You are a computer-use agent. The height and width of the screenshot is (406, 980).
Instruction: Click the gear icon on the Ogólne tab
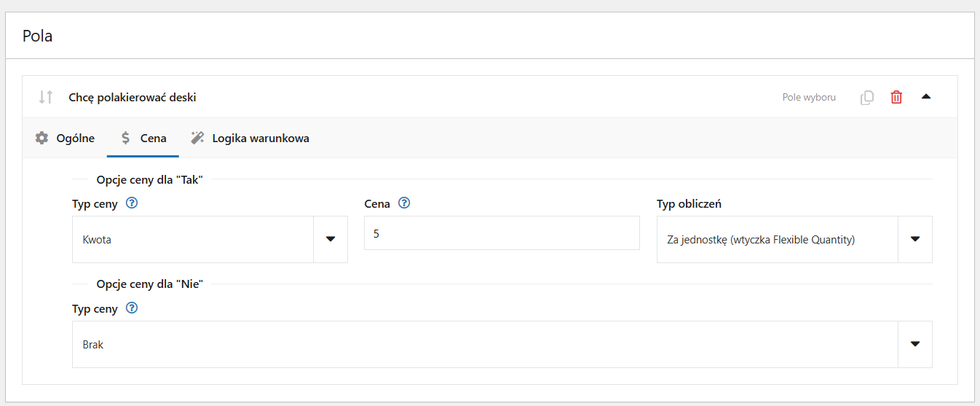[42, 138]
